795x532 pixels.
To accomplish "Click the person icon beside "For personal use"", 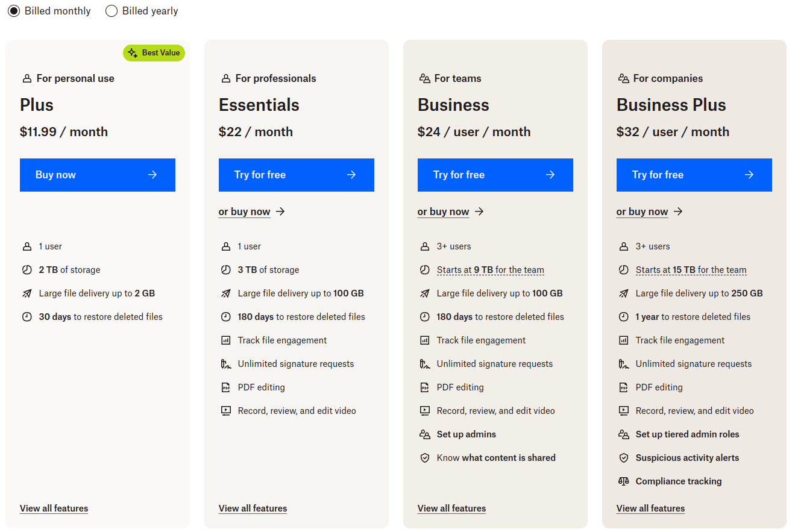I will (27, 78).
